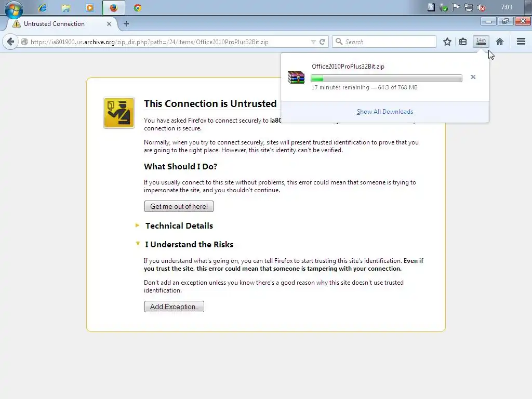The height and width of the screenshot is (399, 532).
Task: Click the green download progress bar
Action: (x=386, y=78)
